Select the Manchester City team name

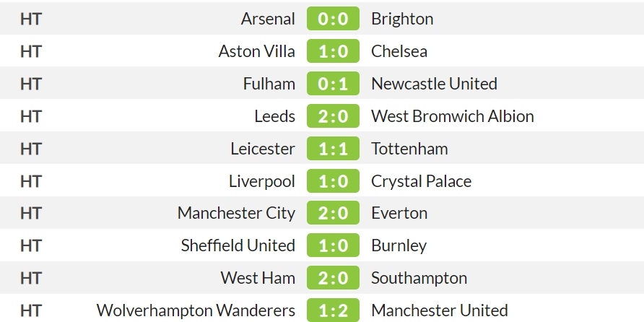[236, 213]
